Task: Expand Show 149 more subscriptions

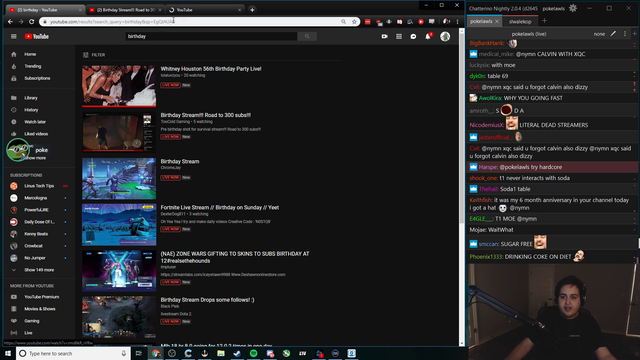Action: coord(39,270)
